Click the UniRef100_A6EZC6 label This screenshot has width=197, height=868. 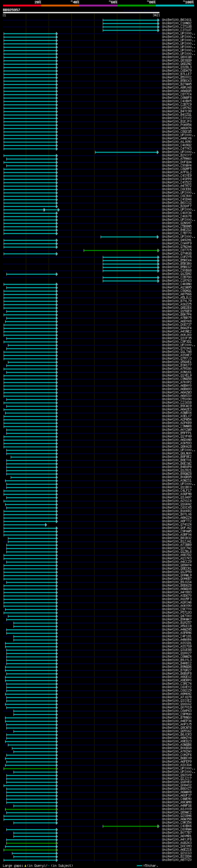pyautogui.click(x=177, y=850)
